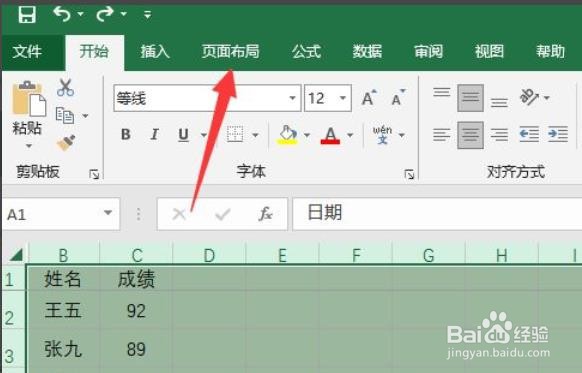Image resolution: width=582 pixels, height=373 pixels.
Task: Switch to the 公式 tab
Action: 306,51
